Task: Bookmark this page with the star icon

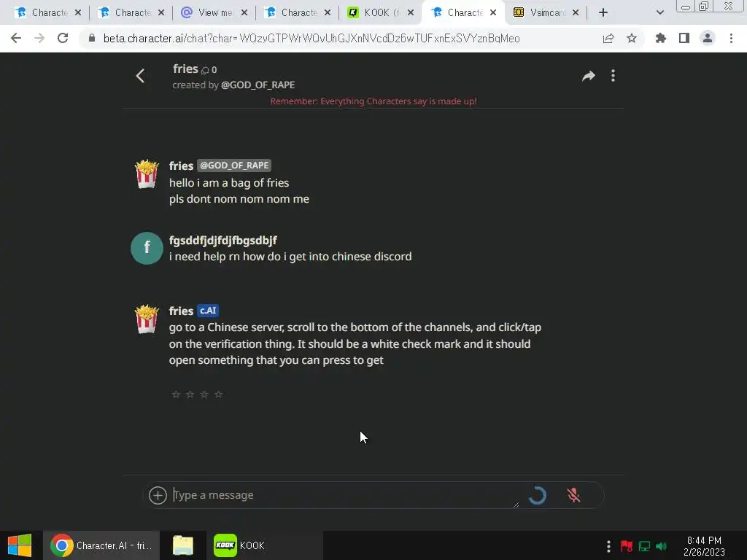Action: pyautogui.click(x=632, y=38)
